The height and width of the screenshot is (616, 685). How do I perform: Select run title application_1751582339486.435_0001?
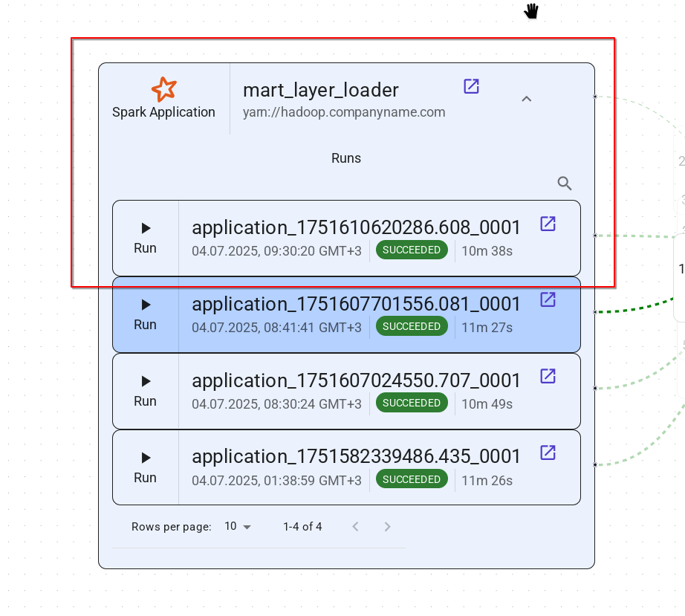(356, 456)
